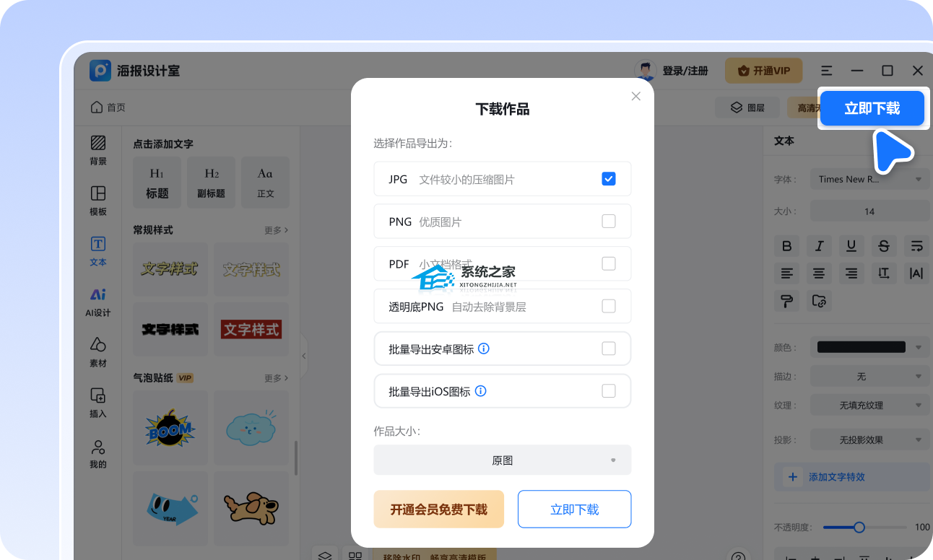The image size is (933, 560).
Task: Open the 描边 stroke dropdown
Action: (870, 377)
